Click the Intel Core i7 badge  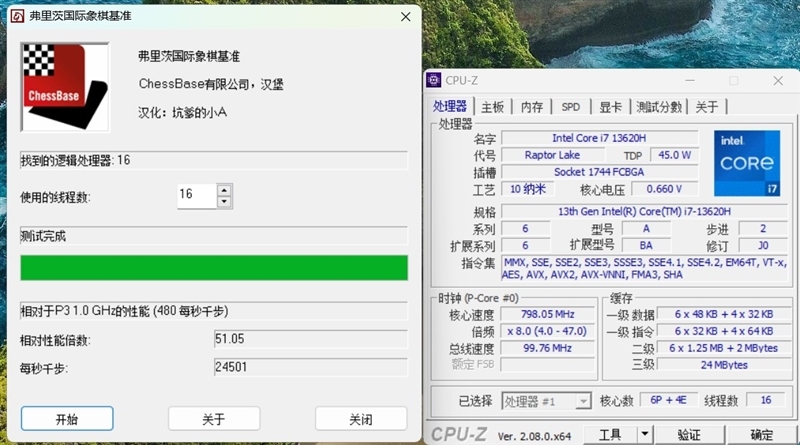coord(747,163)
